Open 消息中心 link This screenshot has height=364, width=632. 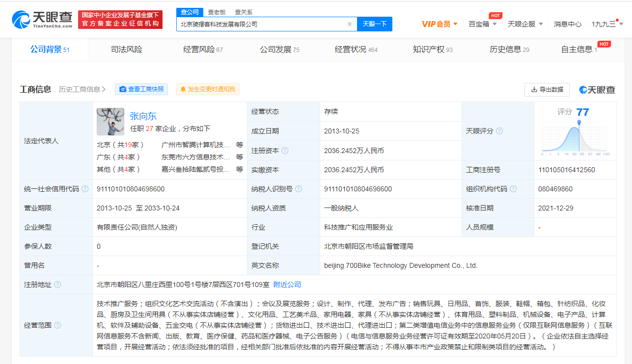point(568,24)
